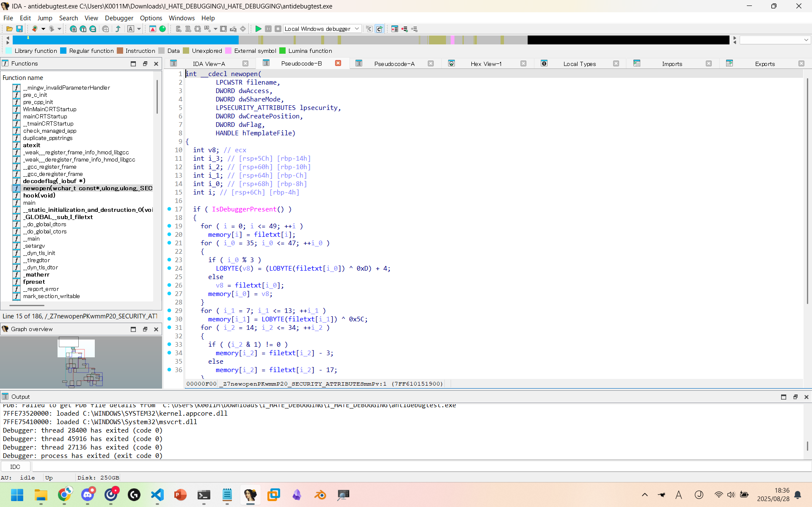Image resolution: width=812 pixels, height=507 pixels.
Task: Click the Save database toolbar icon
Action: pyautogui.click(x=19, y=29)
